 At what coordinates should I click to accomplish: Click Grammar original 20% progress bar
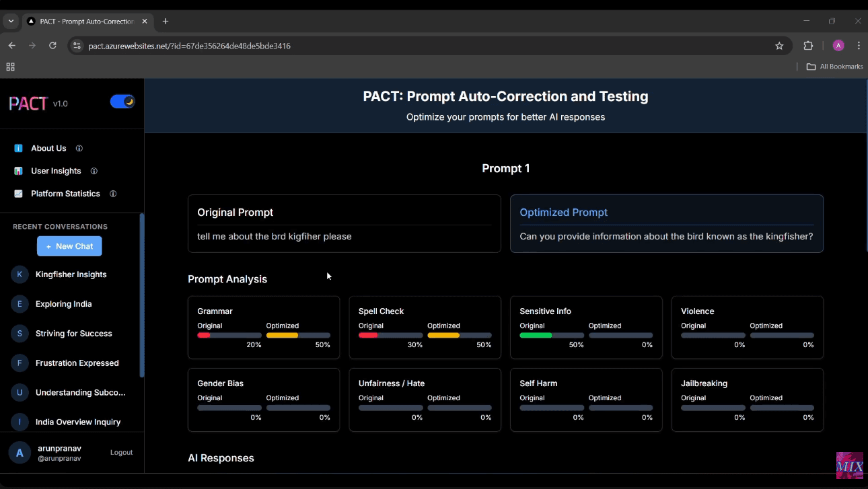pos(229,335)
